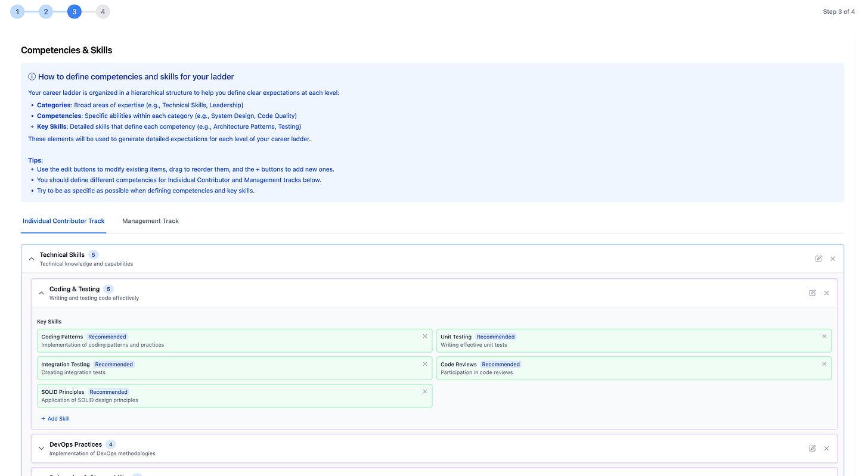Click the Recommended tag on Unit Testing
The height and width of the screenshot is (476, 868).
(495, 337)
